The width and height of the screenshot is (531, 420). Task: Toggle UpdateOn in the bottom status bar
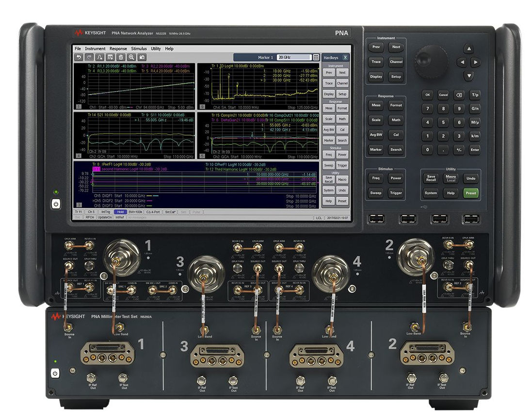click(104, 218)
